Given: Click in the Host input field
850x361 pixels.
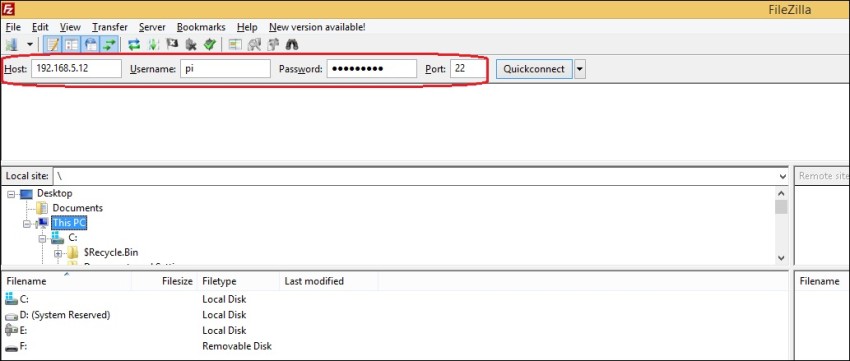Looking at the screenshot, I should coord(76,69).
